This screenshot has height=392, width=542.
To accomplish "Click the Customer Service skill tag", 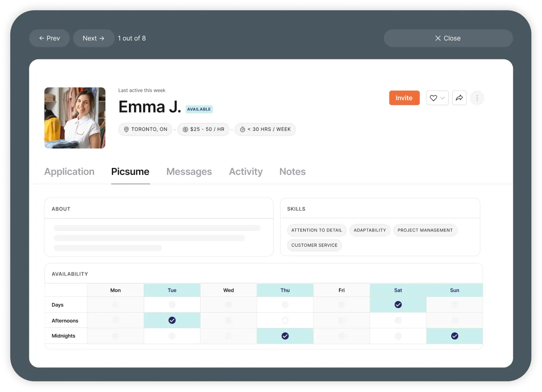I will pos(314,245).
